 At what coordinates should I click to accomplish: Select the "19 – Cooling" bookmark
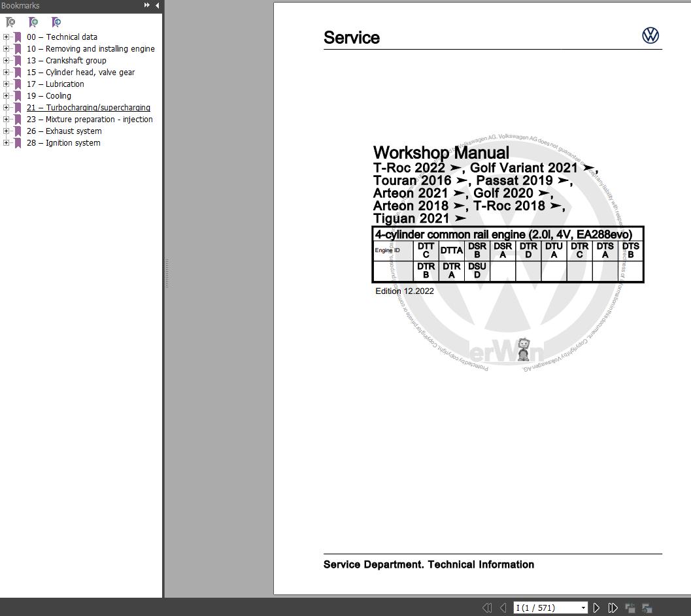point(50,95)
